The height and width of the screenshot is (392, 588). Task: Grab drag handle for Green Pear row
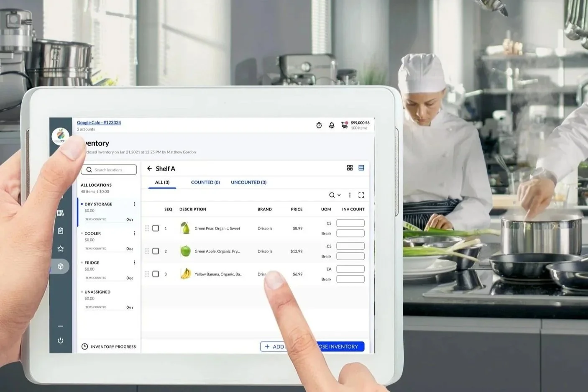click(x=147, y=228)
